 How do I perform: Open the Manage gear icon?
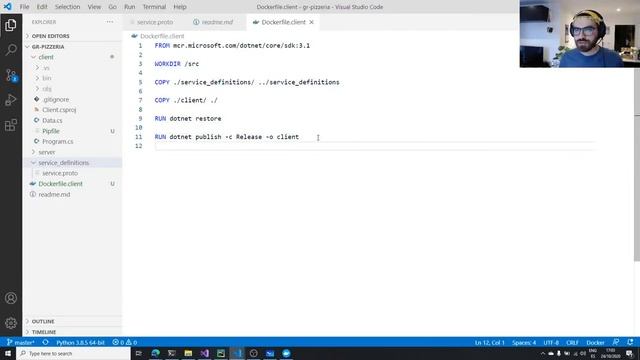pyautogui.click(x=11, y=323)
